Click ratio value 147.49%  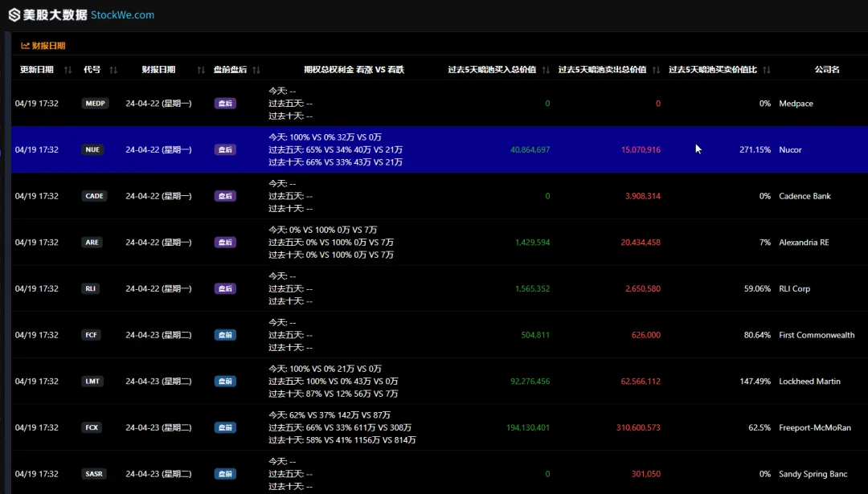[x=755, y=382]
